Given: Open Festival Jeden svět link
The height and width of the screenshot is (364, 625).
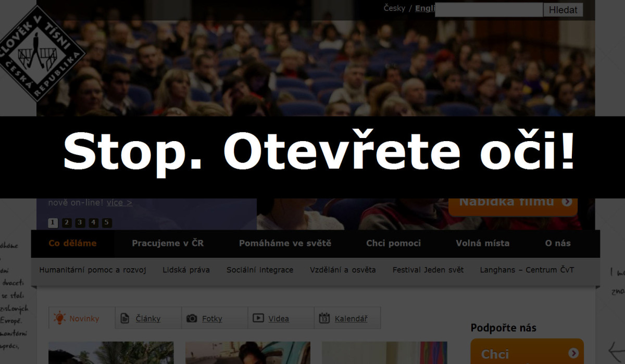Looking at the screenshot, I should click(428, 270).
